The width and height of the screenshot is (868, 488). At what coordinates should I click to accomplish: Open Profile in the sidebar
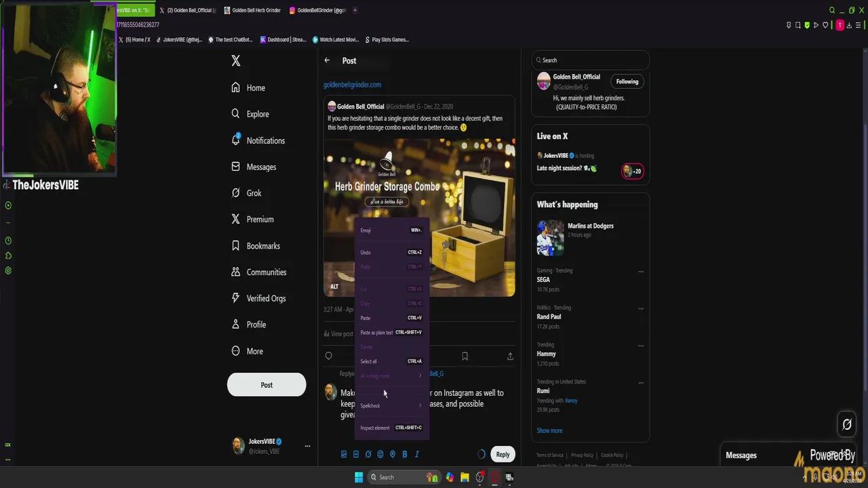249,325
